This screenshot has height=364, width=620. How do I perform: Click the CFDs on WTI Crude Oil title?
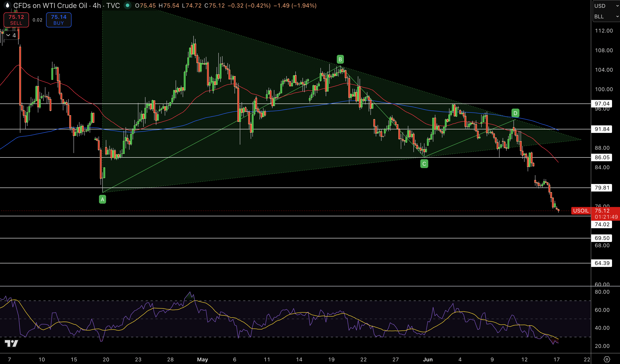pyautogui.click(x=50, y=5)
